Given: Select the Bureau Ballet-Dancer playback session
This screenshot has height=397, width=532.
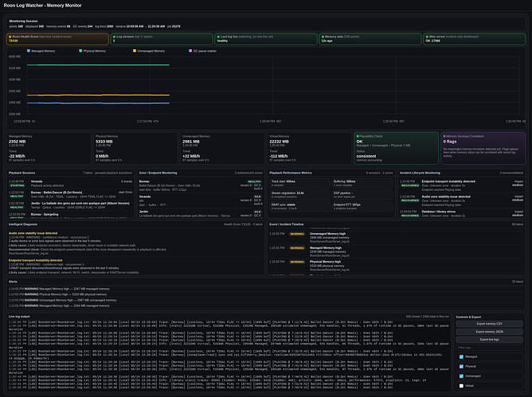Looking at the screenshot, I should coord(71,194).
